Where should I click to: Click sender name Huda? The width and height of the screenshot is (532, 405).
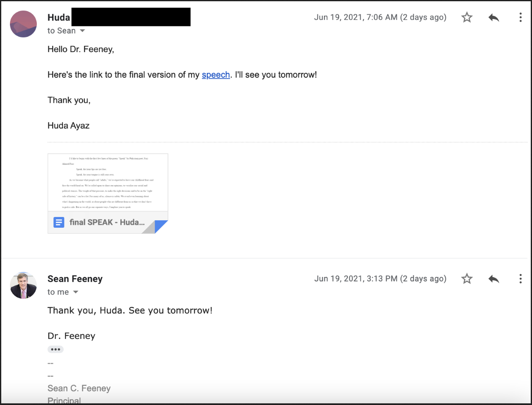tap(59, 17)
